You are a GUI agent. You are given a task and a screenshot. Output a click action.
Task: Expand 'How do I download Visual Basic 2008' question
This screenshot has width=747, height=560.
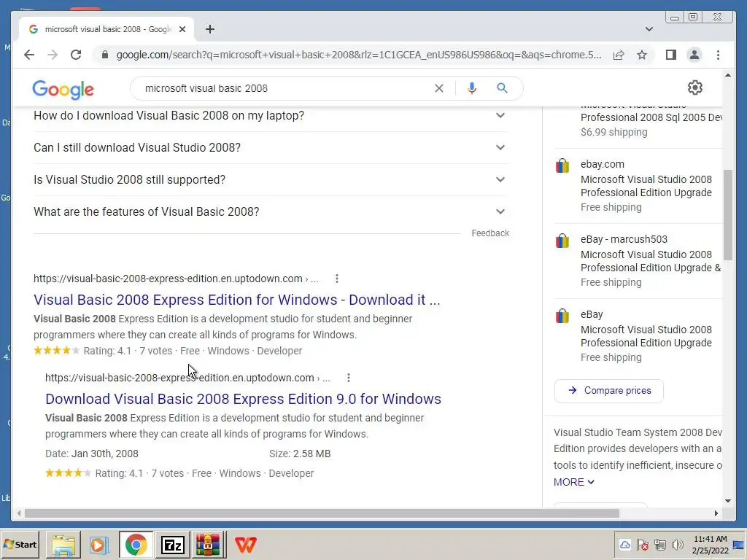point(271,116)
